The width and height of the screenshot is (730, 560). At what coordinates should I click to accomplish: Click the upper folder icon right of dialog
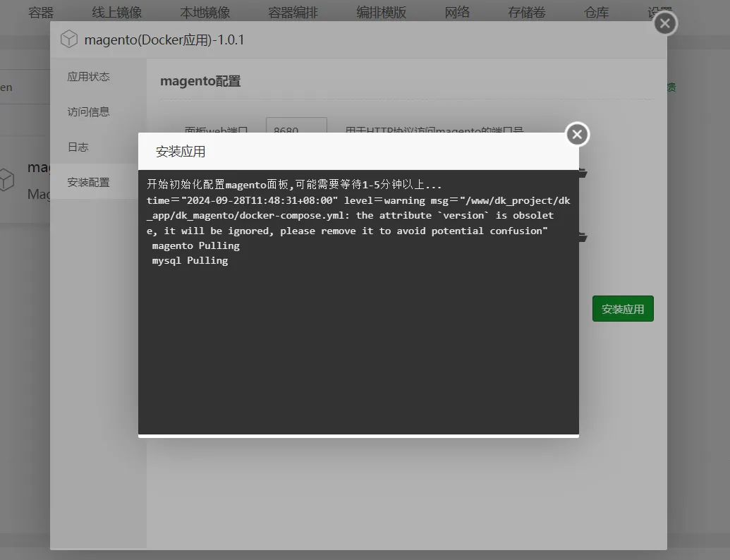pyautogui.click(x=583, y=174)
